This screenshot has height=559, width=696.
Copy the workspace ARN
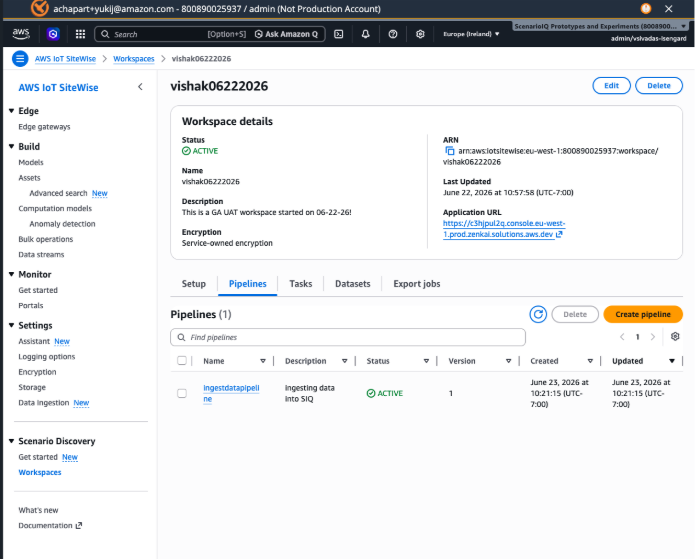click(450, 151)
